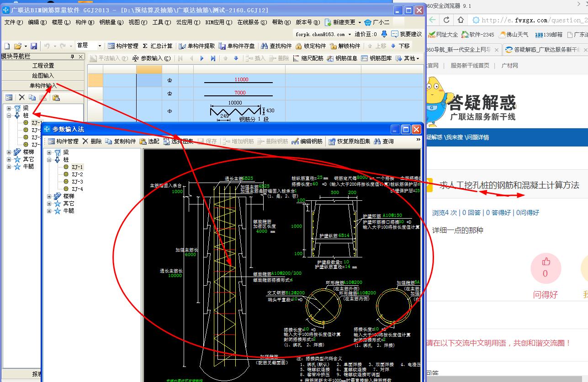Click 复制构件 in 参数输入法 dialog
Screen dimensions: 588x382
pyautogui.click(x=121, y=141)
